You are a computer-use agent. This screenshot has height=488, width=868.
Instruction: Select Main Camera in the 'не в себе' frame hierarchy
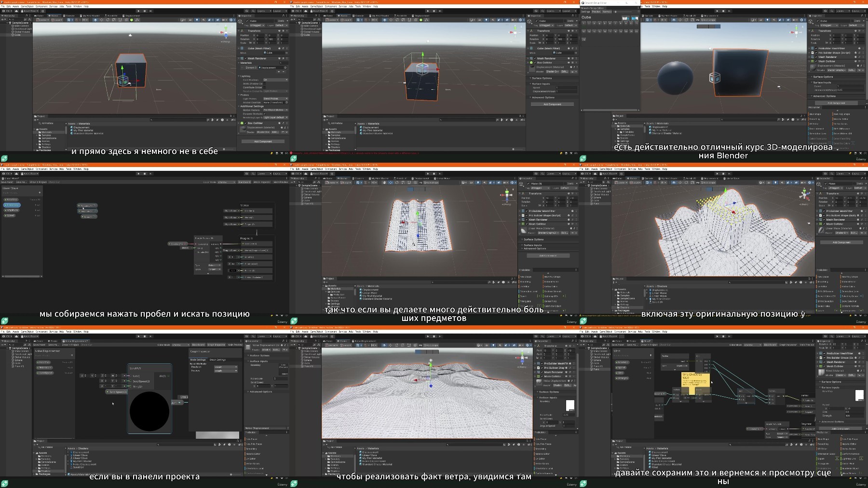coord(21,26)
